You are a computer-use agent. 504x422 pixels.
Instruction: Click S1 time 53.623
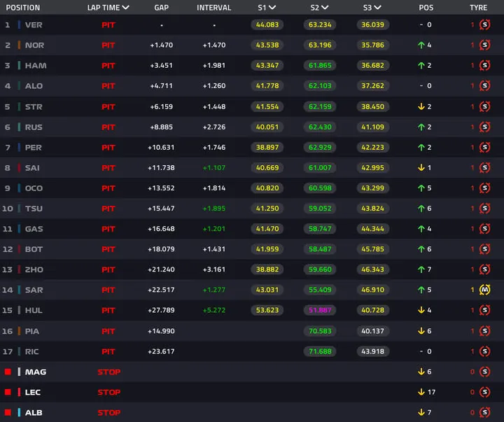point(267,310)
